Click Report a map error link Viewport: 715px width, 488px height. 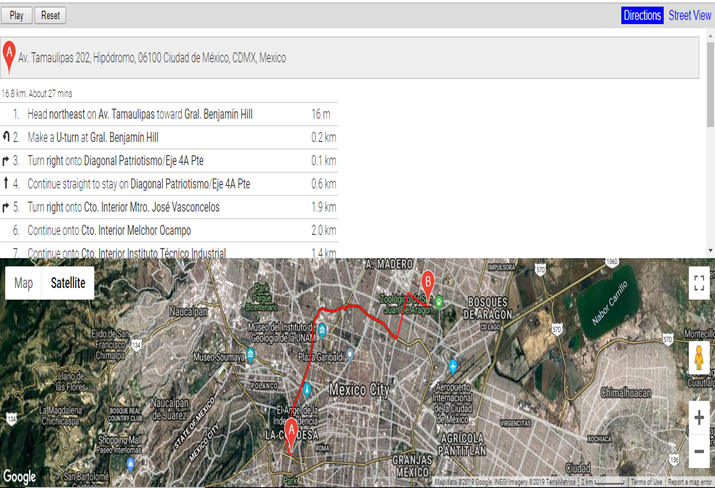pos(689,482)
